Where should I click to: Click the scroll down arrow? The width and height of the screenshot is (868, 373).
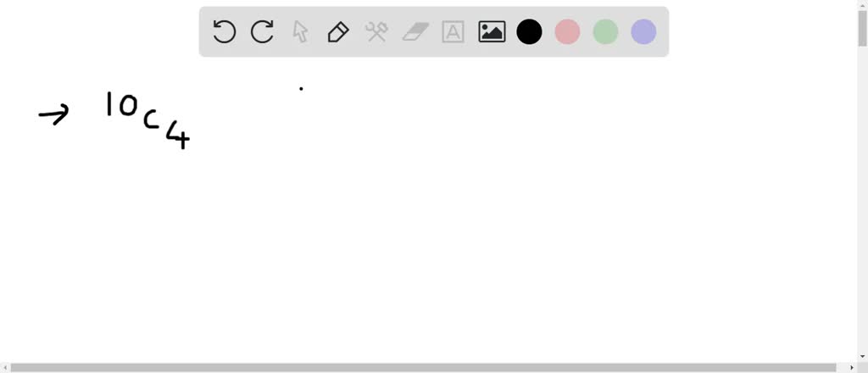point(862,357)
